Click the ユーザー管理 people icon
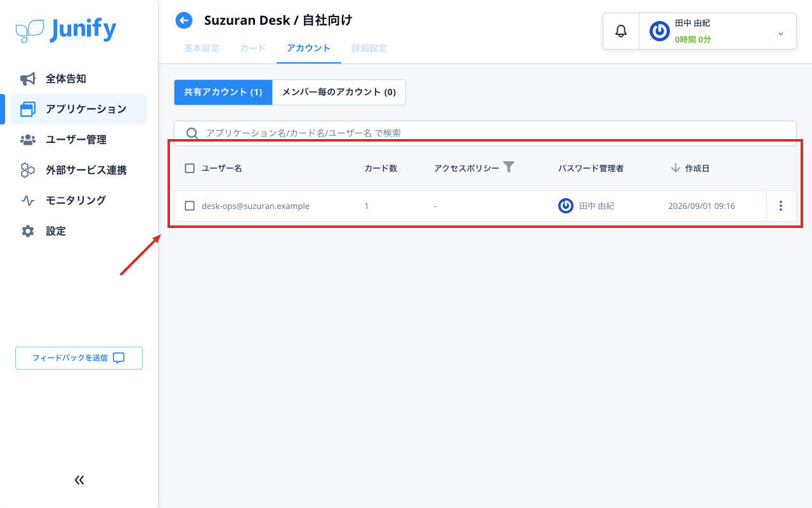Screen dimensions: 812x508 [x=28, y=140]
